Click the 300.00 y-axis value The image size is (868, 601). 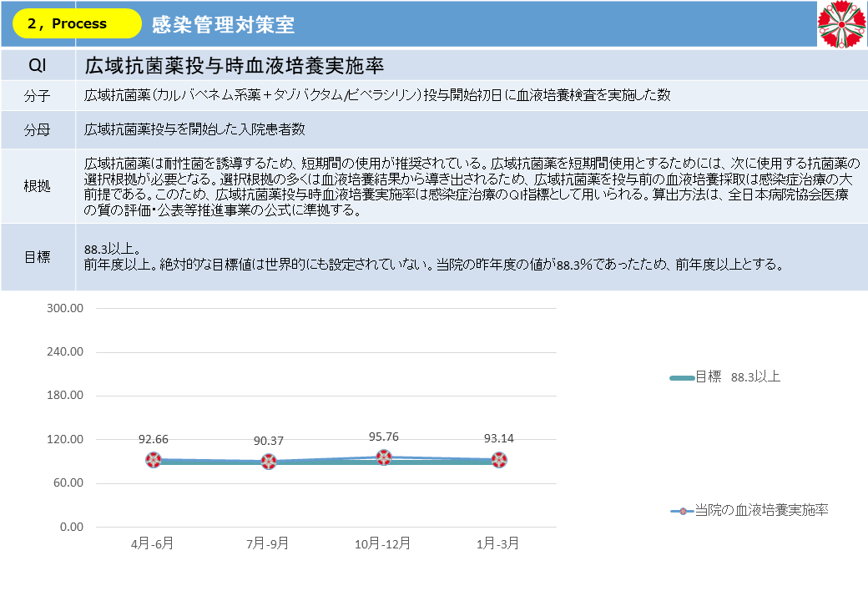[x=66, y=308]
